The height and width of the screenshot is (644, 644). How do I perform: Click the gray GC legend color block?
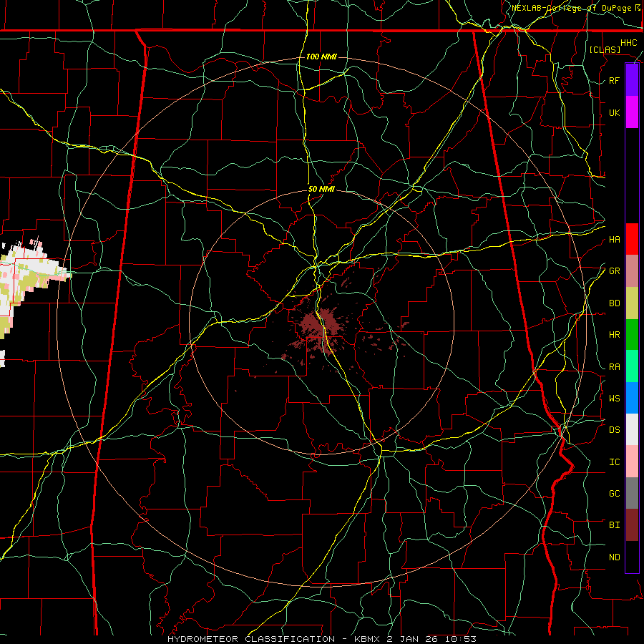pos(632,493)
